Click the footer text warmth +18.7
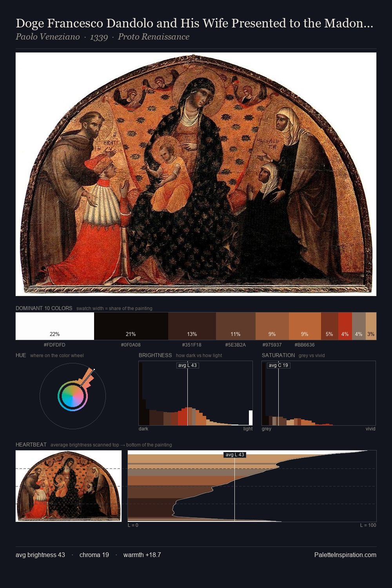Screen dimensions: 392x588 (x=142, y=555)
